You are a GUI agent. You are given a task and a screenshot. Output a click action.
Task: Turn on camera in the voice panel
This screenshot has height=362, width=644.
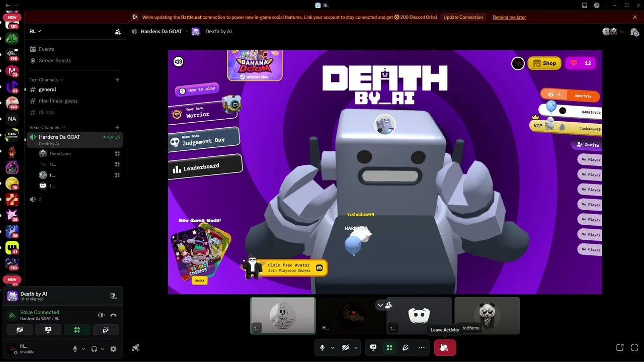coord(20,330)
